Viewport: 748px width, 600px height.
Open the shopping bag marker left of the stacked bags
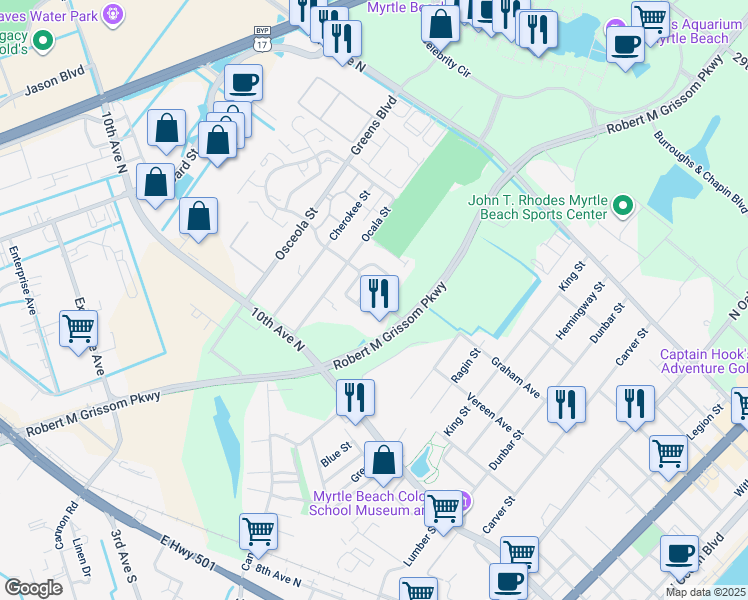coord(166,130)
